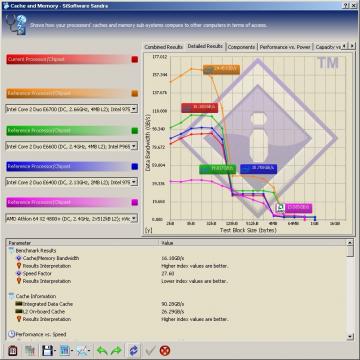Cancel with the red X icon

165,350
